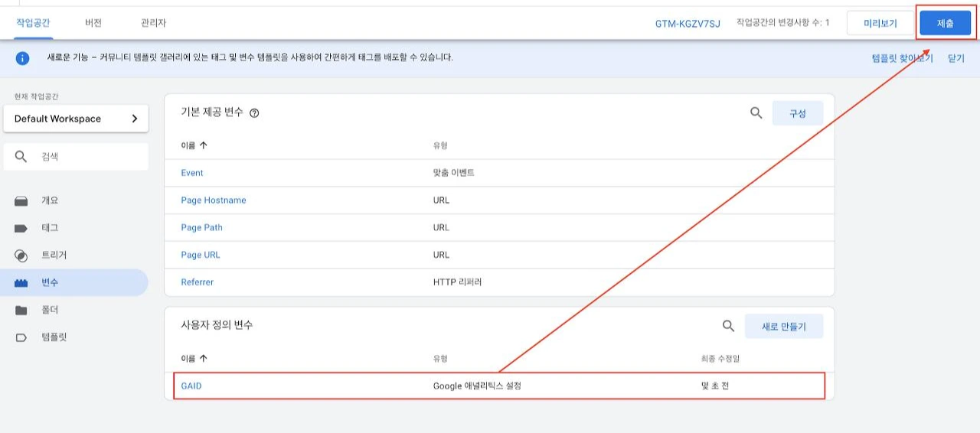Open the Referrer variable link

(198, 282)
